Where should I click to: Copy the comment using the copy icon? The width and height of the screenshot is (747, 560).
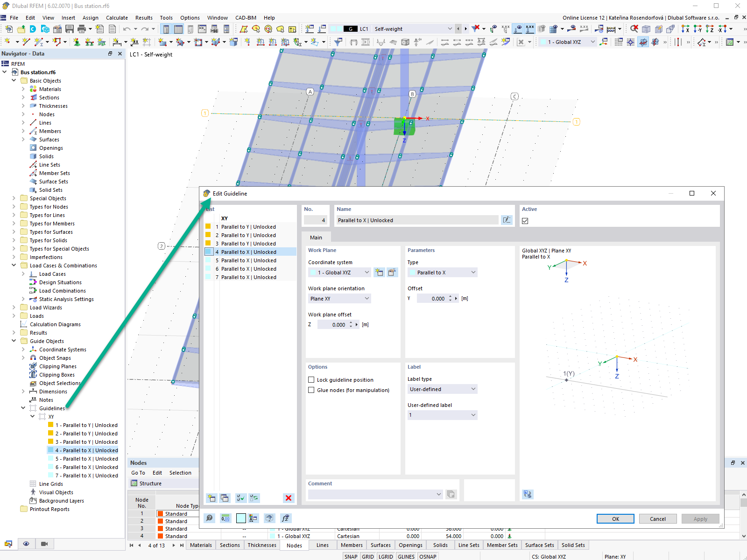click(x=451, y=494)
